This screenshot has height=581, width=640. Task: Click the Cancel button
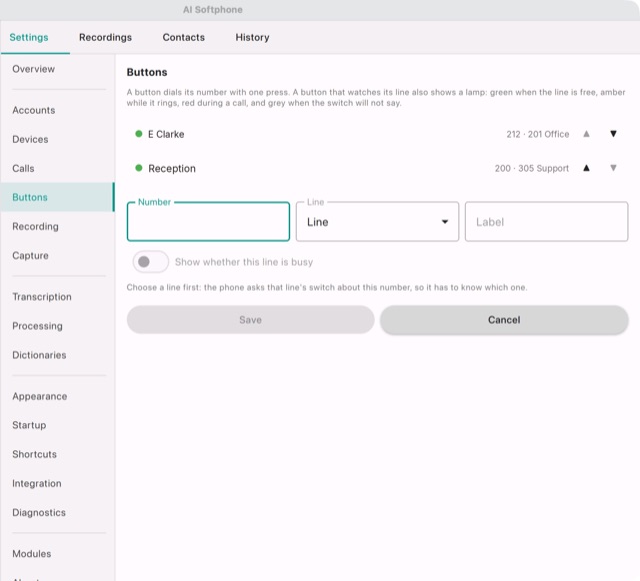click(504, 320)
